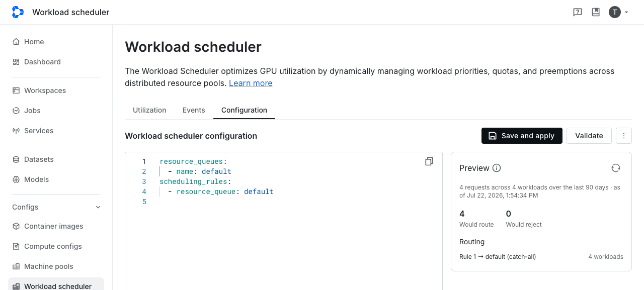Show Preview info tooltip icon
644x290 pixels.
coord(497,168)
